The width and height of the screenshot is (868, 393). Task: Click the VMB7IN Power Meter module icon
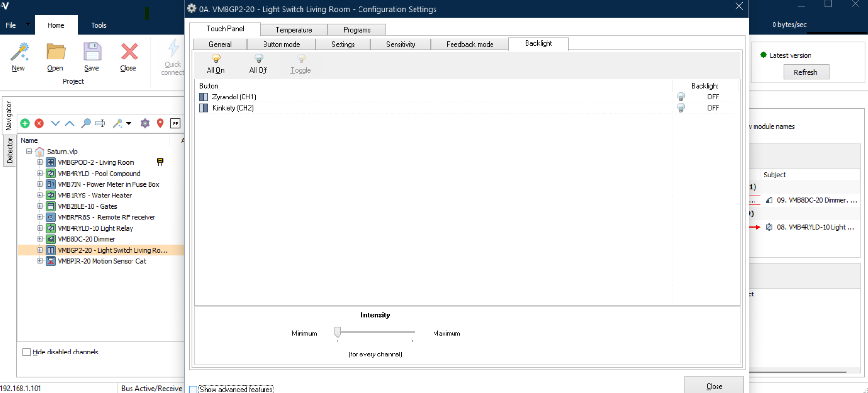pyautogui.click(x=51, y=184)
